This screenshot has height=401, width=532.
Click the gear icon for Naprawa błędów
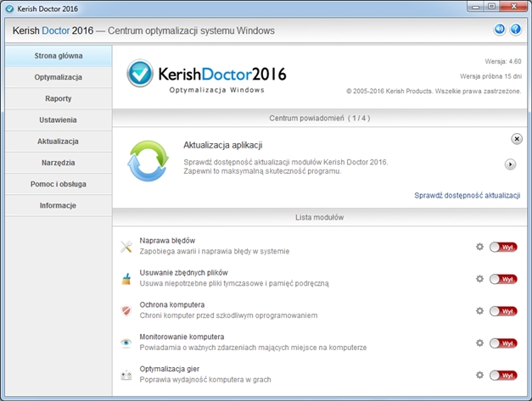[x=479, y=246]
